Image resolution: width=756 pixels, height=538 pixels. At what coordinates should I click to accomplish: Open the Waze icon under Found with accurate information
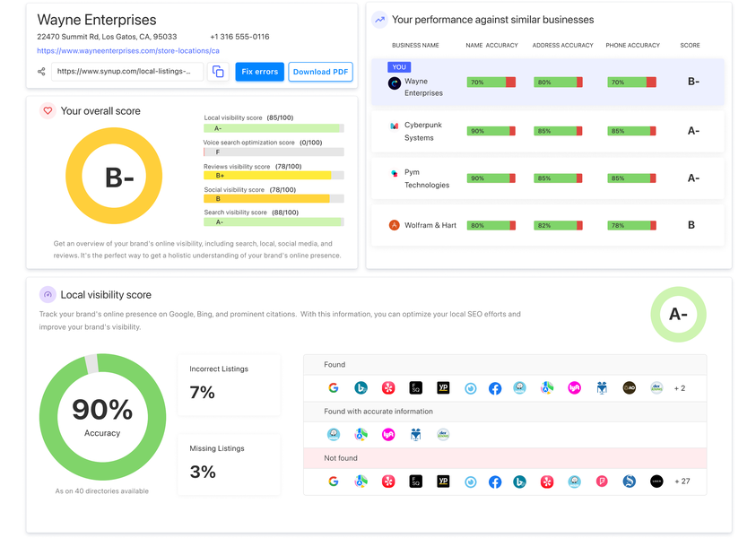click(334, 434)
